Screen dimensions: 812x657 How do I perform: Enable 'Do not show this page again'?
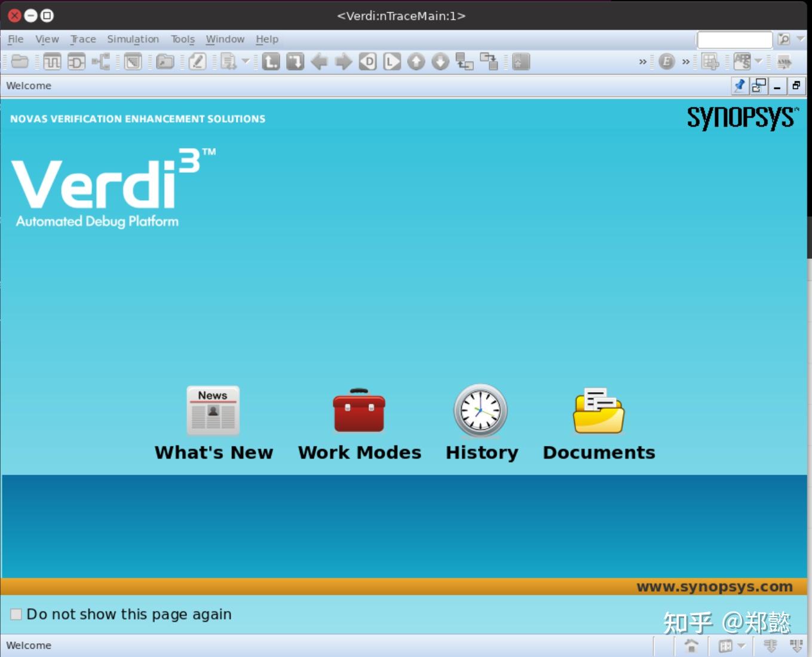coord(16,614)
